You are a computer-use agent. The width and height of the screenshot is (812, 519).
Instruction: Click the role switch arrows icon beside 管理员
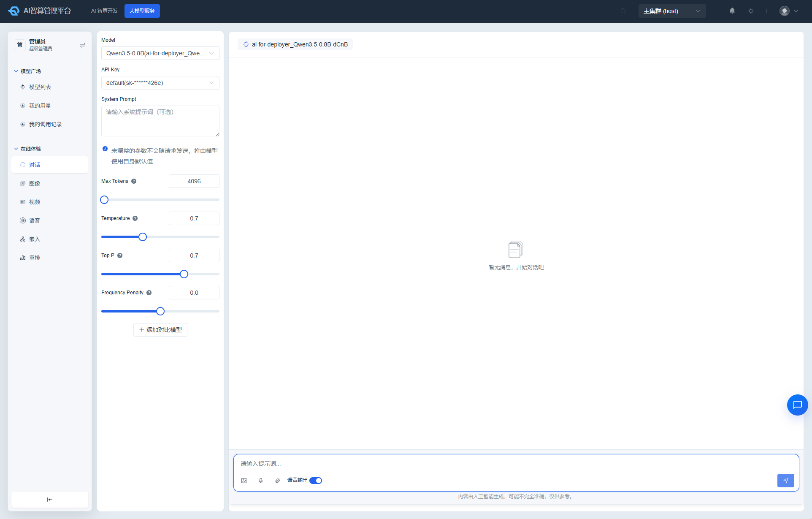tap(83, 45)
